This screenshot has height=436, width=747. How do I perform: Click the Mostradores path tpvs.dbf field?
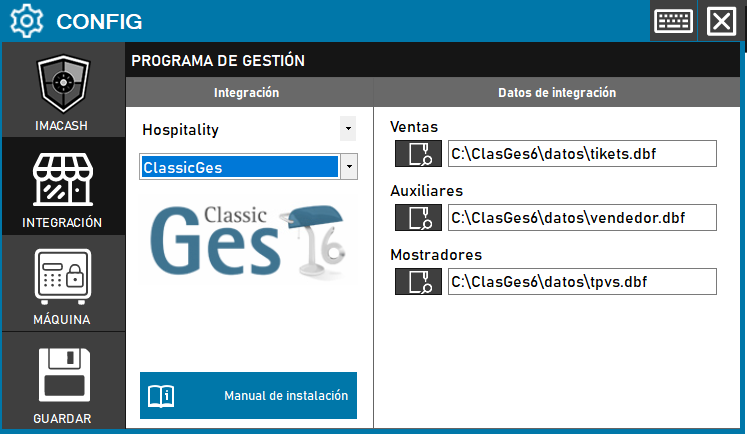coord(582,282)
